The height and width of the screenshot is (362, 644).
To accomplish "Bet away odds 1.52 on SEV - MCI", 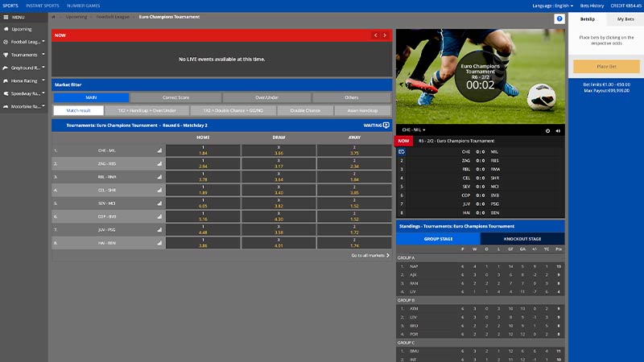I will pos(354,204).
